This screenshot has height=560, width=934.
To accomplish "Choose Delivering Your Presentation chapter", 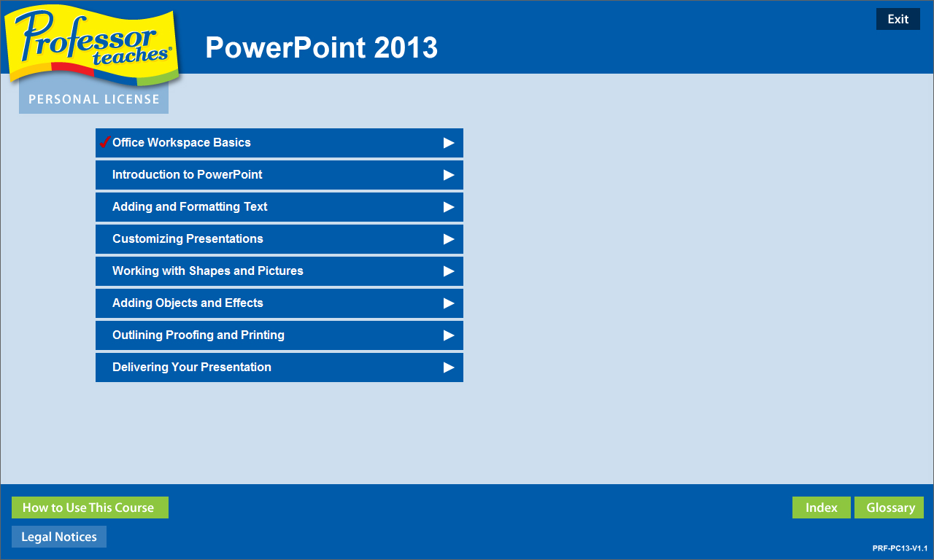I will (279, 367).
